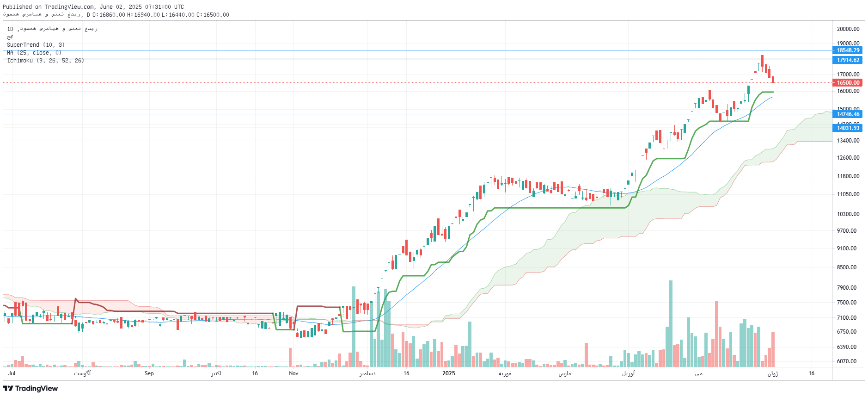The height and width of the screenshot is (397, 868).
Task: Click the 6070.00 price axis value
Action: point(847,361)
